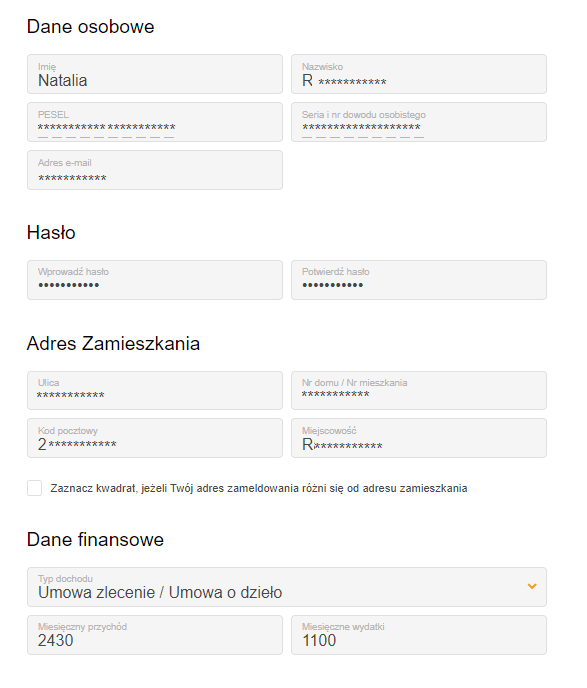This screenshot has width=587, height=688.
Task: Open the Typ dochodu dropdown
Action: 287,587
